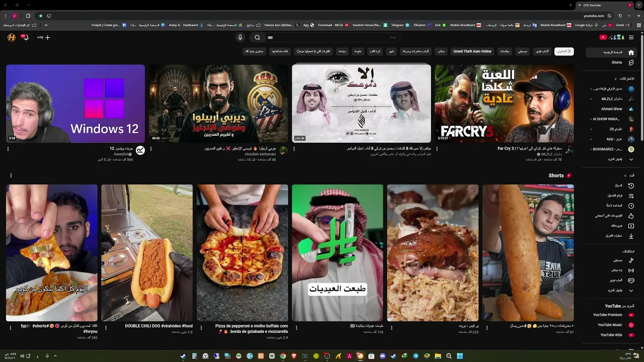Open Ahmed Show subscription channel

tap(612, 109)
